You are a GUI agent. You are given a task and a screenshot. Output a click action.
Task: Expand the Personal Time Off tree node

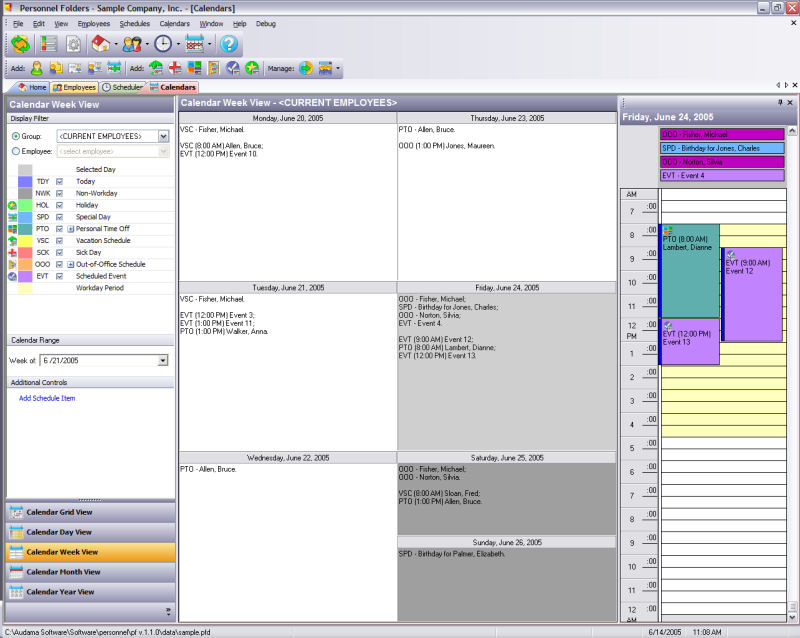click(70, 229)
